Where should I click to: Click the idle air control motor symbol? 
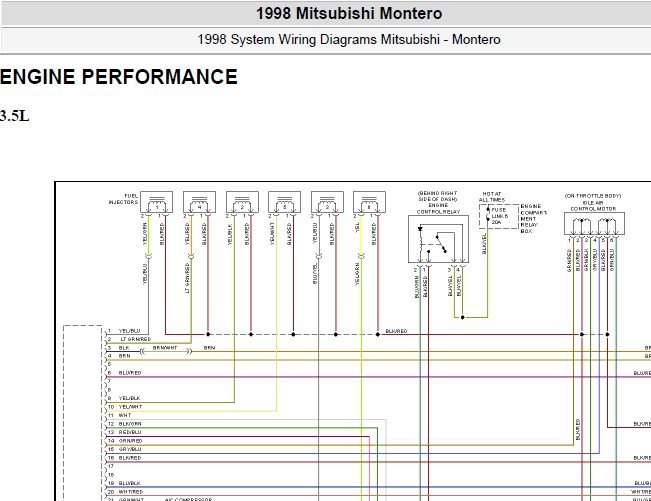594,224
